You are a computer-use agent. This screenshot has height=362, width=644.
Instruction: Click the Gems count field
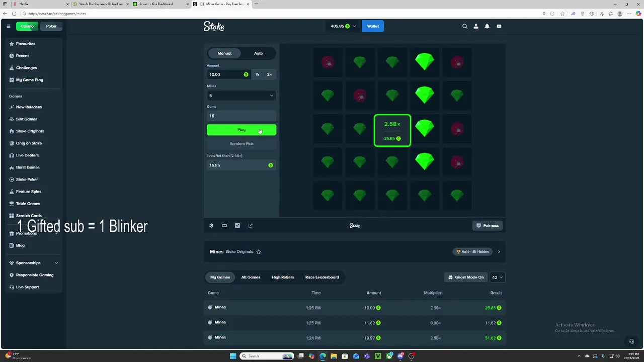pyautogui.click(x=242, y=116)
